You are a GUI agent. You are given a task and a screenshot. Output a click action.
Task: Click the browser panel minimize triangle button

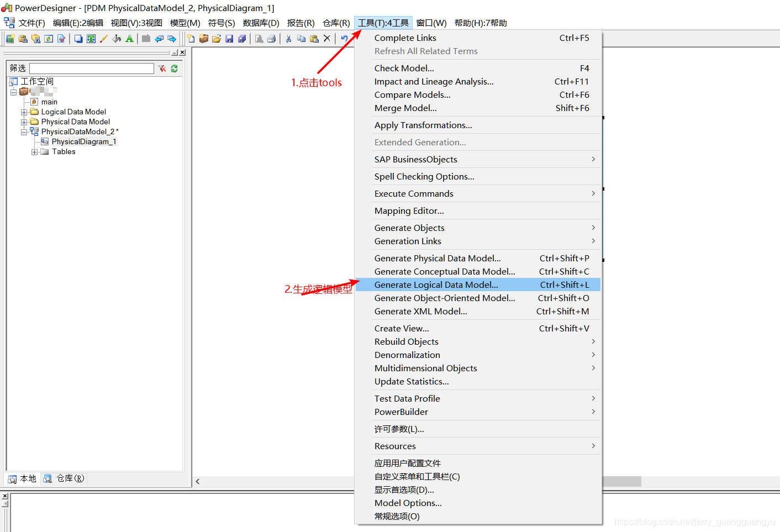[175, 52]
